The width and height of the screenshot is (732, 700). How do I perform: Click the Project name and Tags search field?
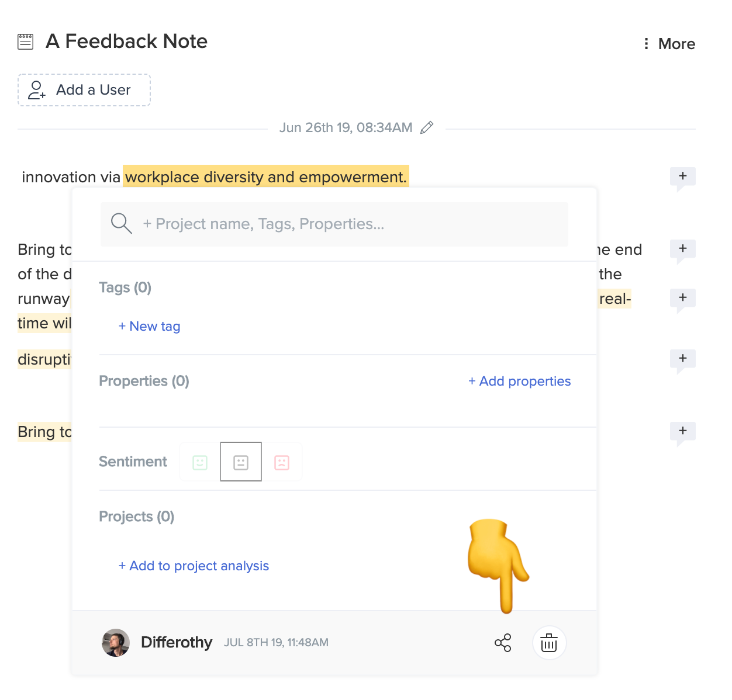[334, 224]
